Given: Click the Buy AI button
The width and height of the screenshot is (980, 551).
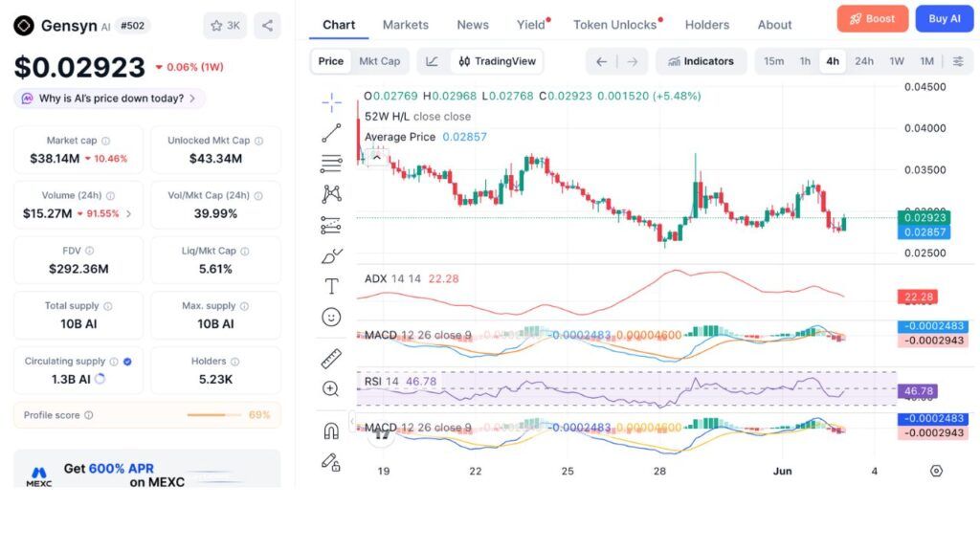Looking at the screenshot, I should 945,19.
